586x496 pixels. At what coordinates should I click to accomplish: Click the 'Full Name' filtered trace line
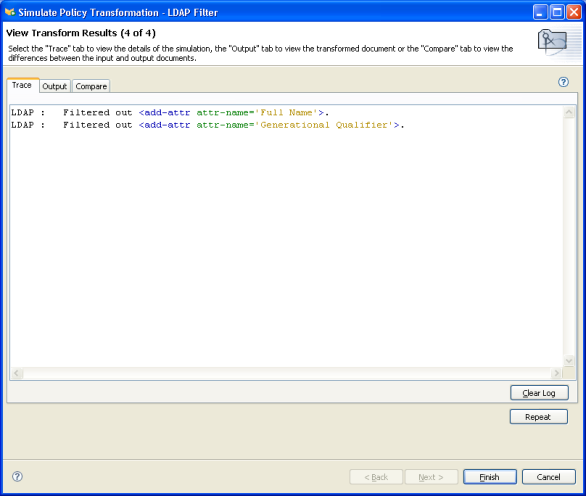point(170,113)
